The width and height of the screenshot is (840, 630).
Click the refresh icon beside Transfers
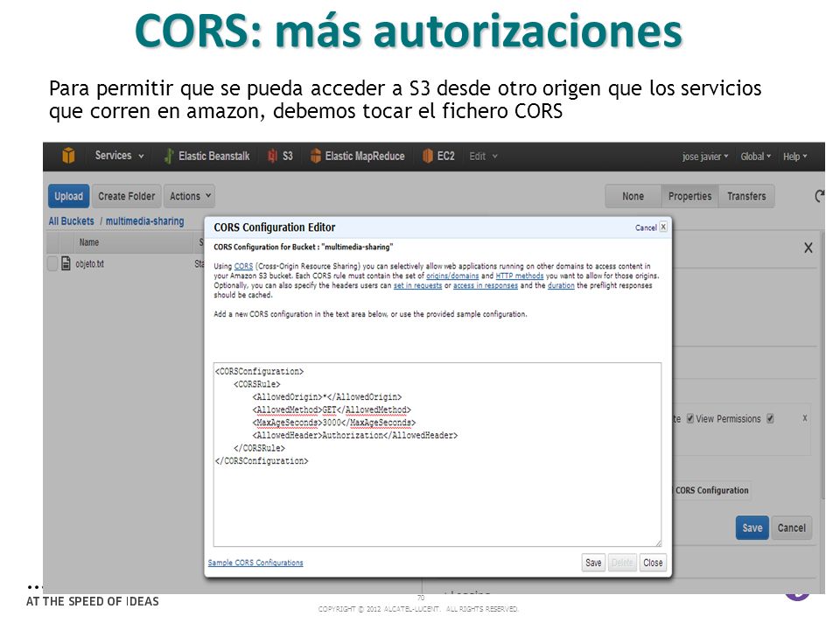click(819, 196)
